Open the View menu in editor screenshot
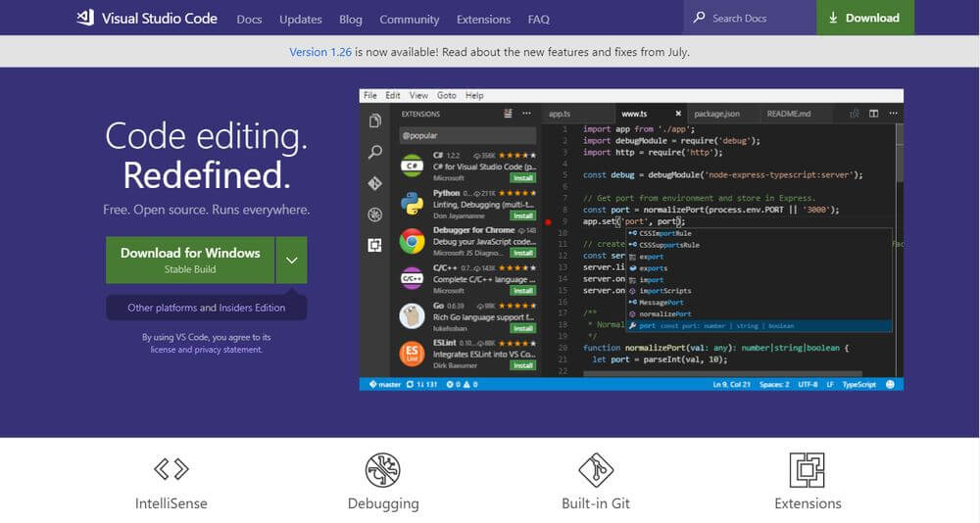The height and width of the screenshot is (523, 980). tap(418, 96)
